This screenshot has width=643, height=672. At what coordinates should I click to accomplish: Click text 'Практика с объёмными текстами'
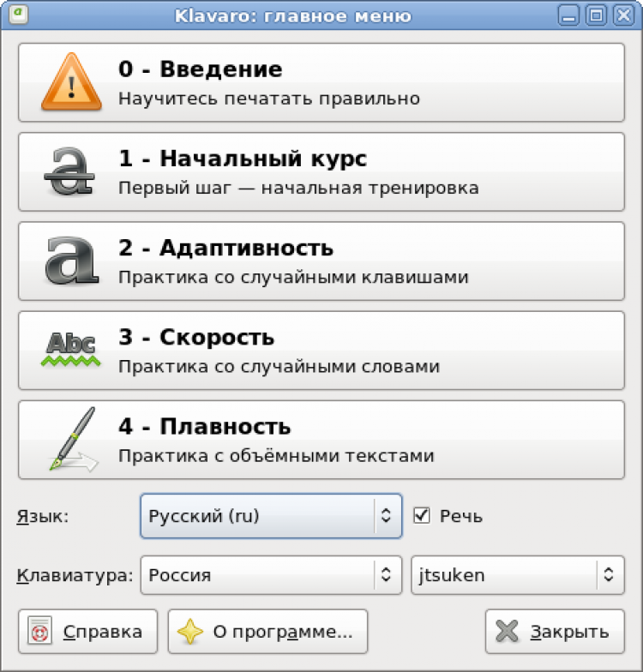coord(276,456)
